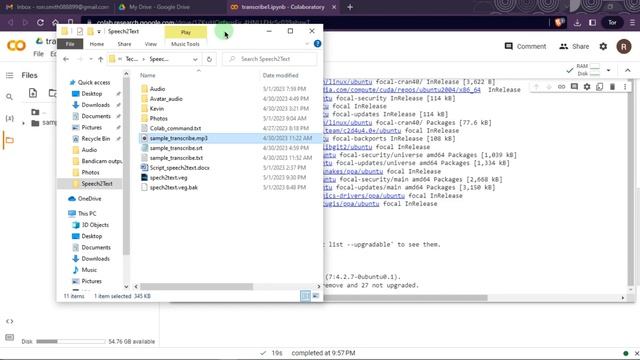The height and width of the screenshot is (360, 640).
Task: Open new browser tab plus button
Action: pyautogui.click(x=350, y=7)
